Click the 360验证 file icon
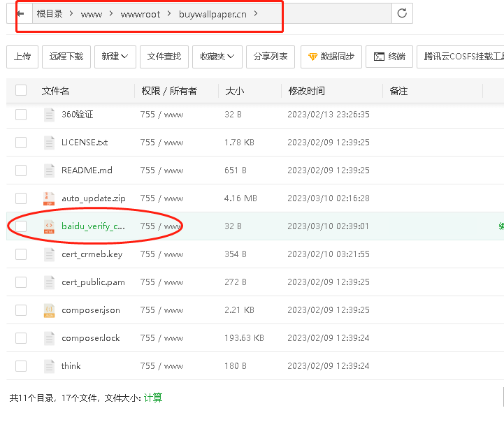Image resolution: width=504 pixels, height=422 pixels. pos(49,115)
